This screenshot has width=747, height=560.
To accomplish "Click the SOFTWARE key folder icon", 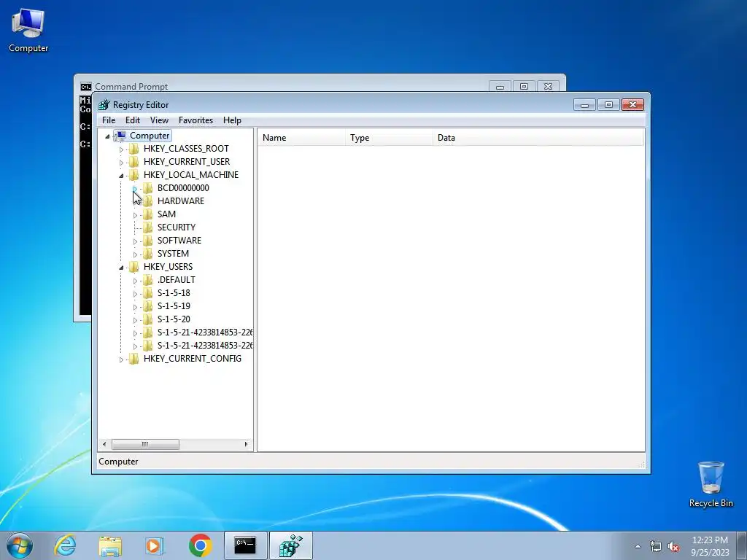I will click(148, 241).
